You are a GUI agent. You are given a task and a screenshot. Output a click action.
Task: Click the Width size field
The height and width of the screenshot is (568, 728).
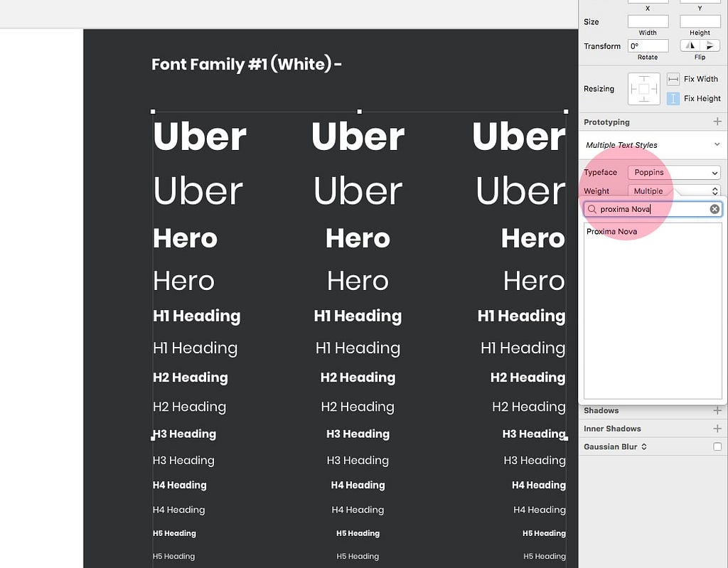pos(648,21)
